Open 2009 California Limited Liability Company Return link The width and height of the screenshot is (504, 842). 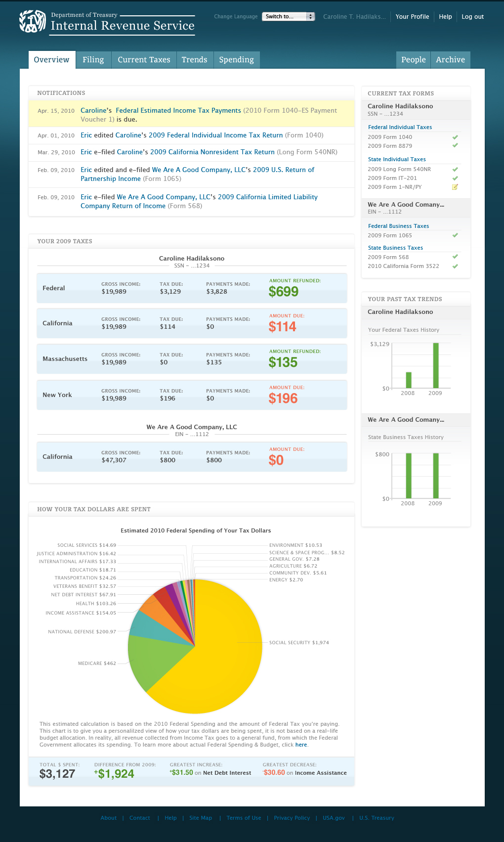(x=199, y=201)
